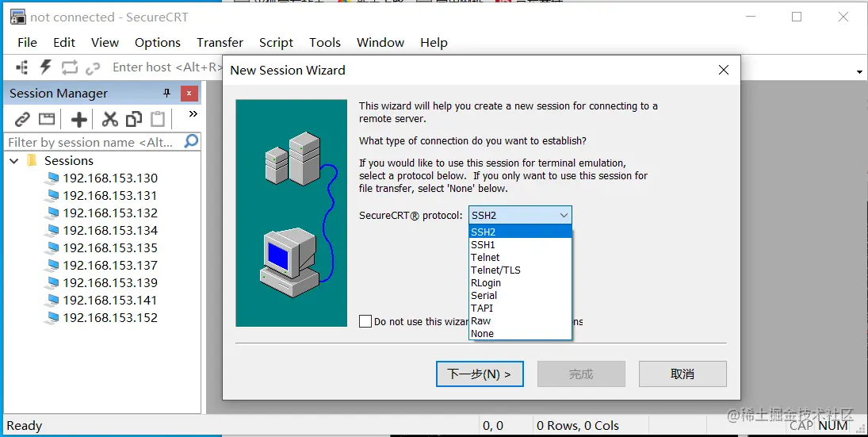This screenshot has width=868, height=437.
Task: Click the NUM indicator in status bar
Action: [x=833, y=426]
